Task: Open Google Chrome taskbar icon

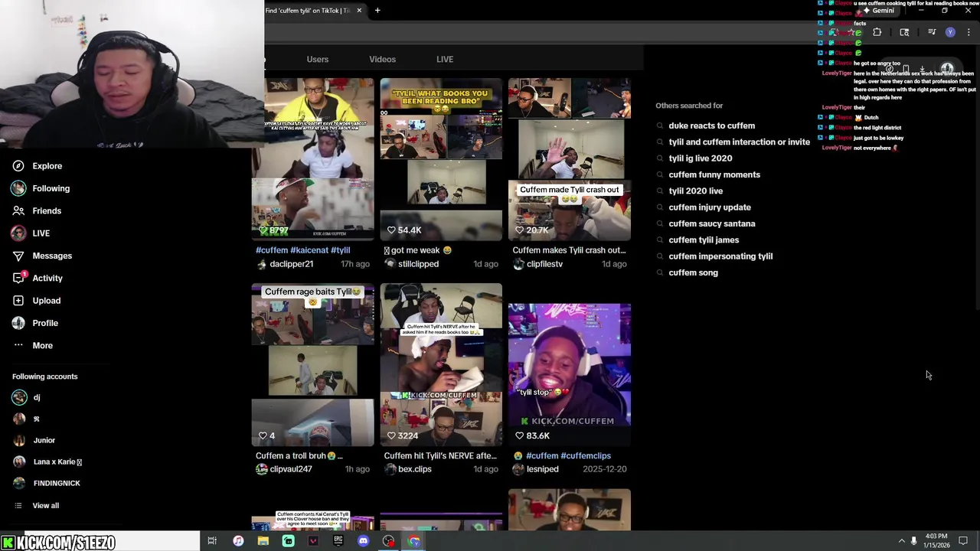Action: click(414, 541)
